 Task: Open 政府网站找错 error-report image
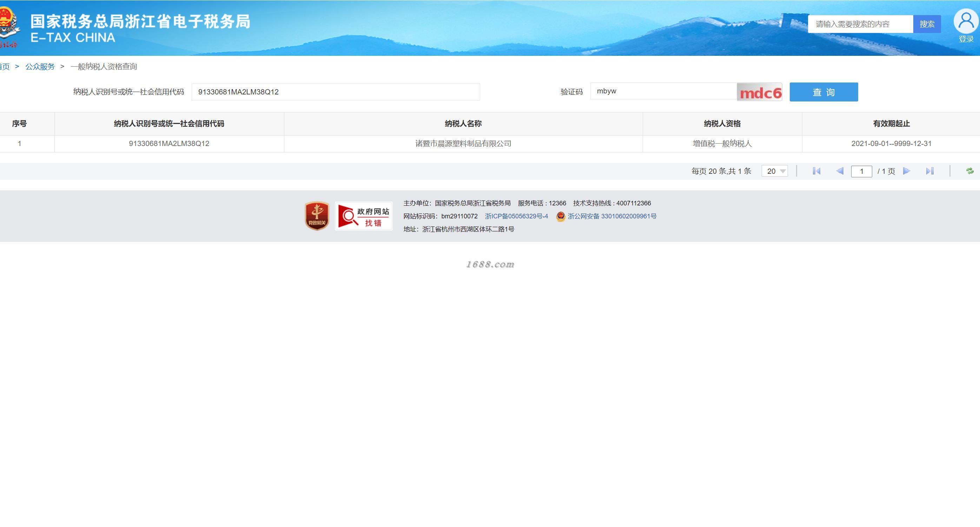[x=363, y=216]
